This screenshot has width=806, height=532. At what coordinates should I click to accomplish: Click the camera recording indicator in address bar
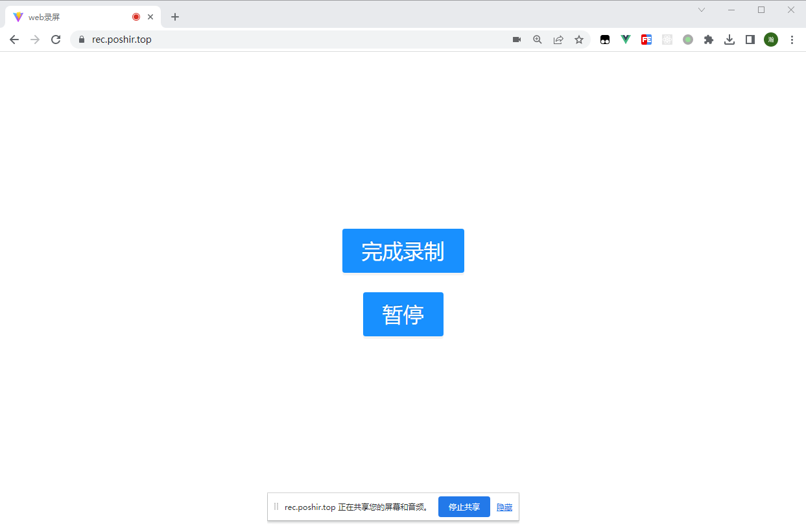(517, 40)
